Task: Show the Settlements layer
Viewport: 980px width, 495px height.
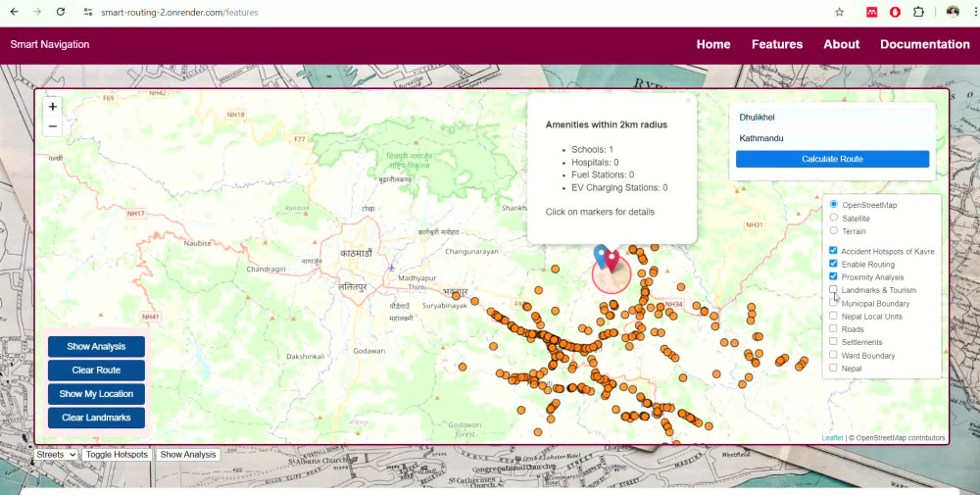Action: (833, 341)
